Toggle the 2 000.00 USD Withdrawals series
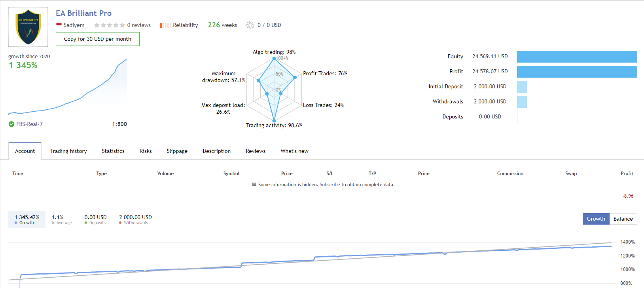This screenshot has width=644, height=288. pyautogui.click(x=135, y=219)
